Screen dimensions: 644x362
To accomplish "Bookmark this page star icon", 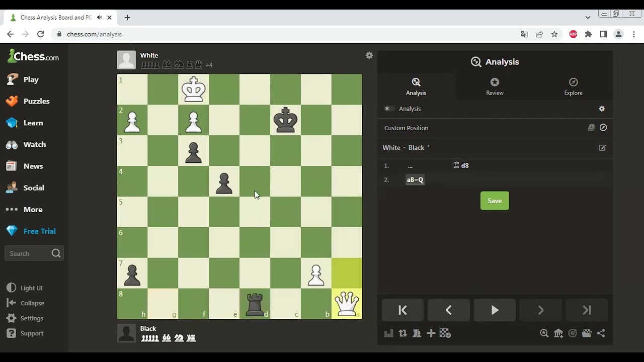I will pyautogui.click(x=554, y=34).
